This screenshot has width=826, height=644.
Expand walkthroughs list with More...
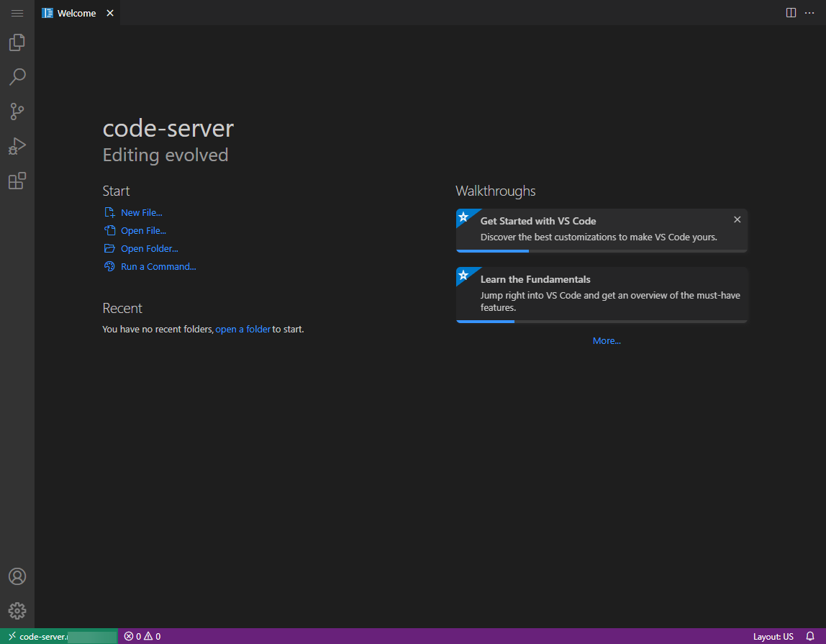[x=607, y=340]
